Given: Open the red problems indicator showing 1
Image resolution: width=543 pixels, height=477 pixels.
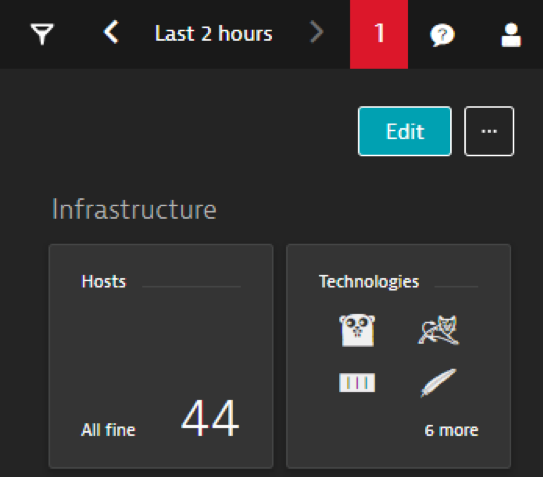Looking at the screenshot, I should tap(379, 34).
